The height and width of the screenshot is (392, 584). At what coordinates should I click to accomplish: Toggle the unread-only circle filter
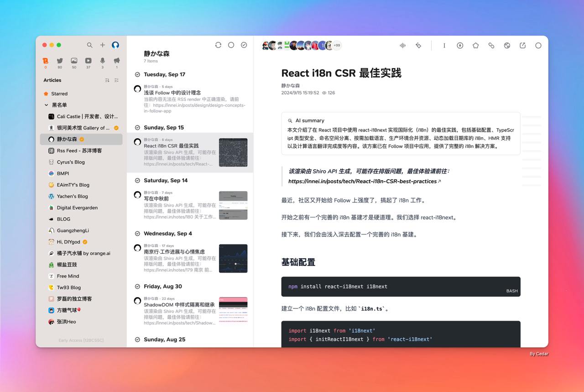(231, 45)
